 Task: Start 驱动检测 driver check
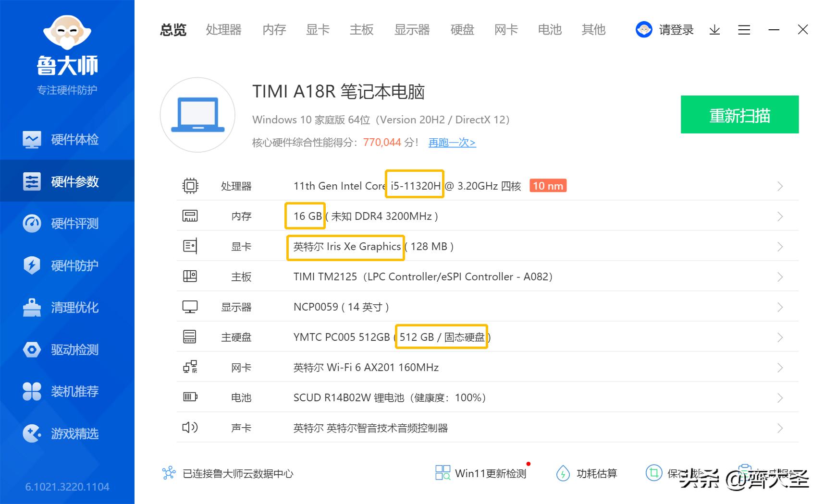click(x=67, y=350)
